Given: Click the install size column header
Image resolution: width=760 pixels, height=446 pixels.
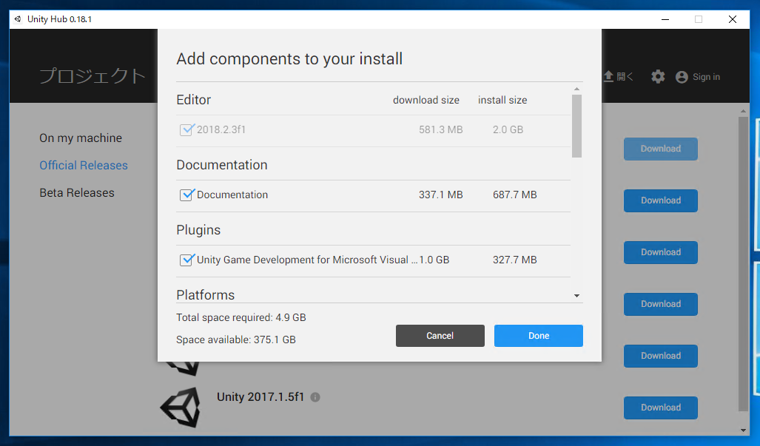Looking at the screenshot, I should [x=503, y=100].
